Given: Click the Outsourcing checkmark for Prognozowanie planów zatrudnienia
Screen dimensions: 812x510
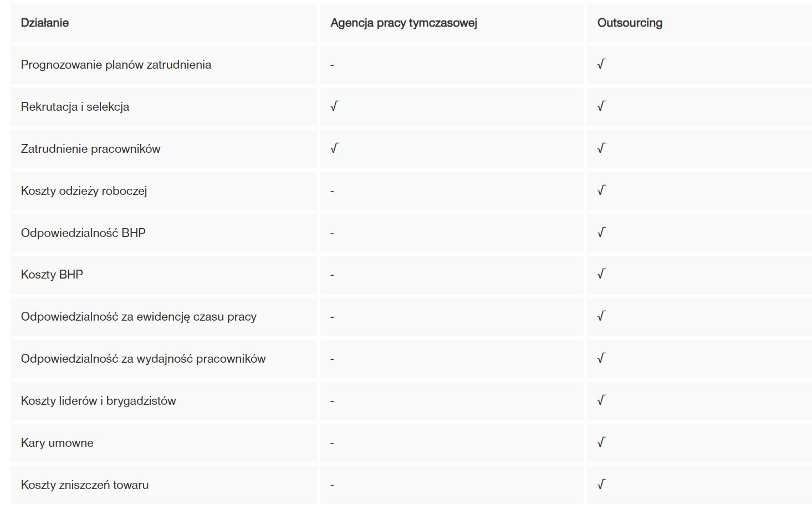Looking at the screenshot, I should pos(601,64).
